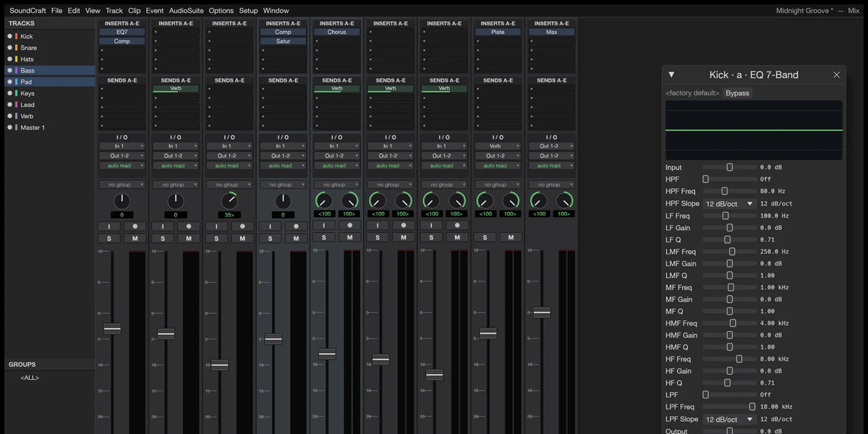Image resolution: width=868 pixels, height=434 pixels.
Task: Click left pan knob on Plate strip
Action: [x=485, y=200]
